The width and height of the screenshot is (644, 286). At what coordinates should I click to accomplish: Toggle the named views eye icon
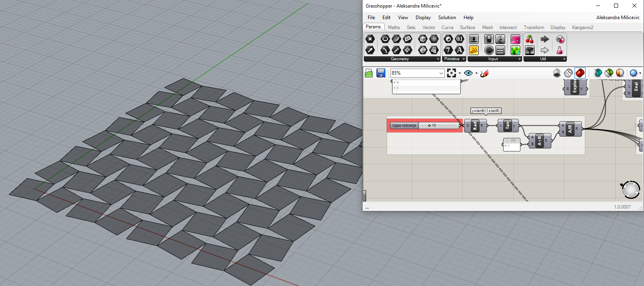[468, 73]
